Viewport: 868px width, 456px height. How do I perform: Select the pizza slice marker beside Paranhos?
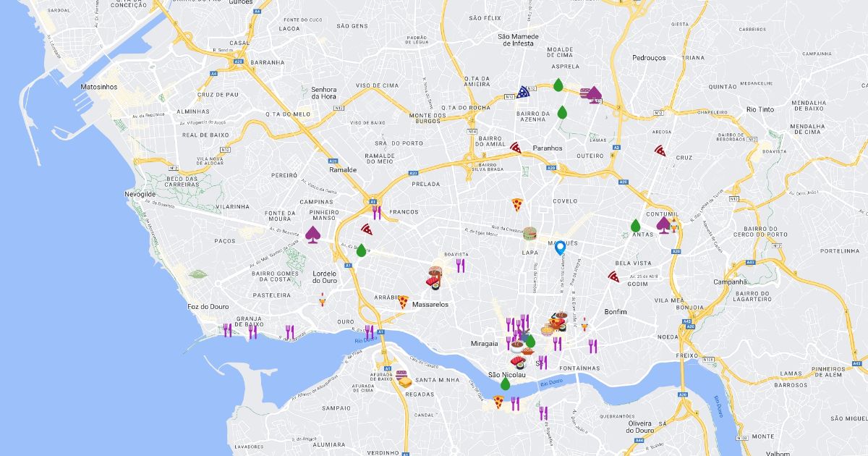(x=516, y=148)
